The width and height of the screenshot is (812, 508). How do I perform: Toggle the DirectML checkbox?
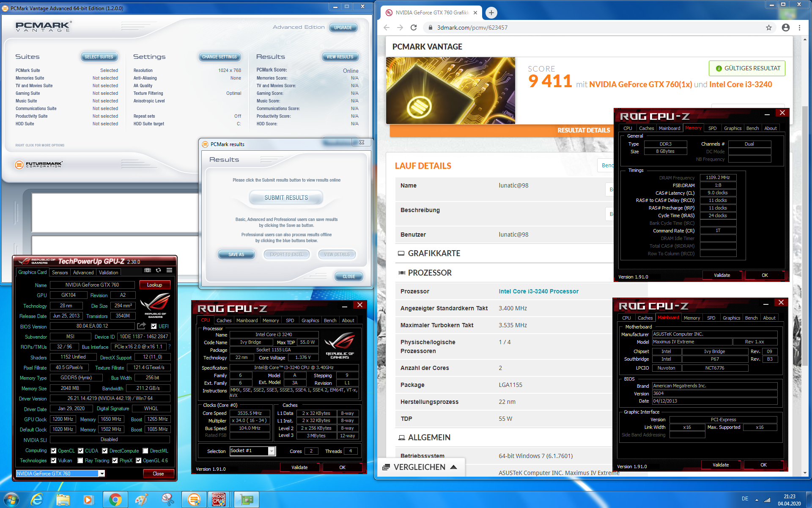[x=145, y=451]
